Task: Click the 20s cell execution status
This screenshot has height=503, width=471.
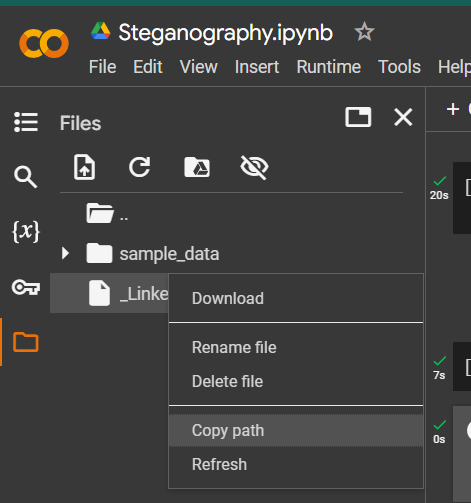Action: (x=439, y=188)
